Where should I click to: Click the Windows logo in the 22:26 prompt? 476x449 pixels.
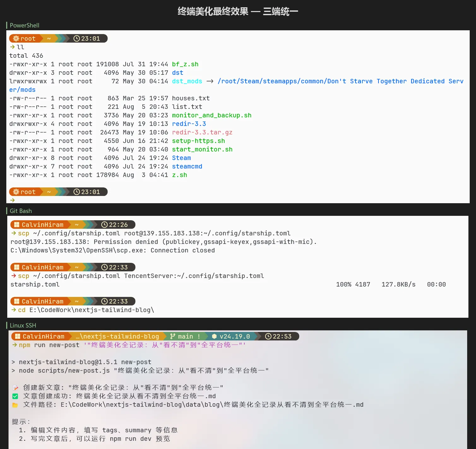[x=17, y=225]
